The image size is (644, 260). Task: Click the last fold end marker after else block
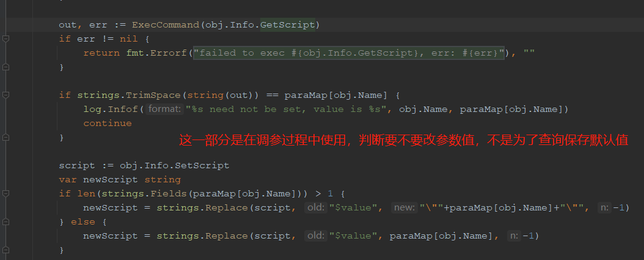click(5, 250)
